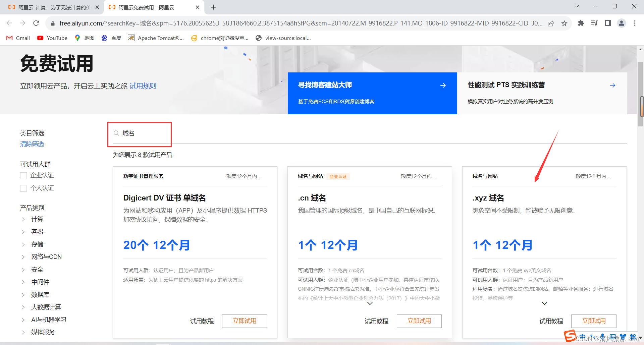Click arrow on 性能测试 PTS card

pos(613,85)
